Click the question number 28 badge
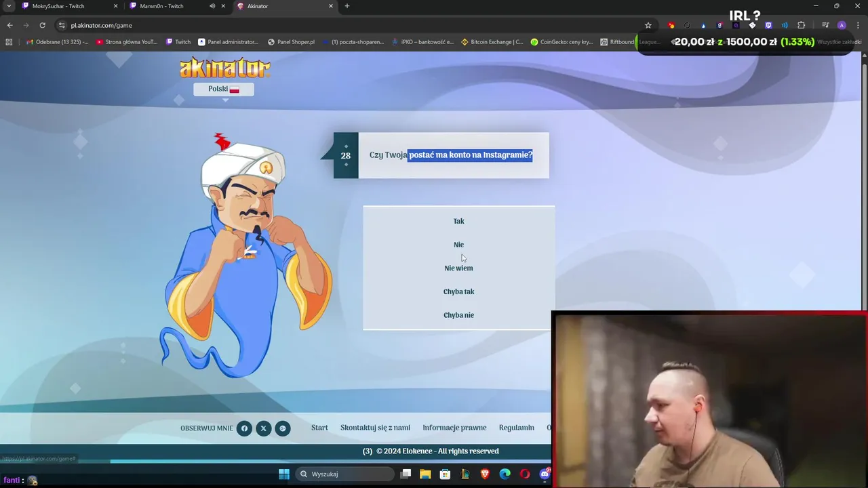The width and height of the screenshot is (868, 488). 346,155
